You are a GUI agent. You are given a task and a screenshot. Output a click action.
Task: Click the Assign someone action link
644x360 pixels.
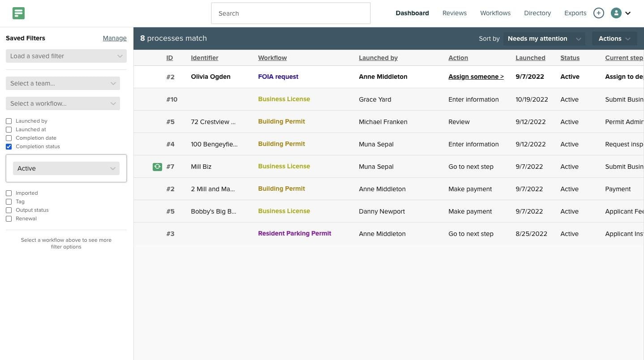point(476,77)
